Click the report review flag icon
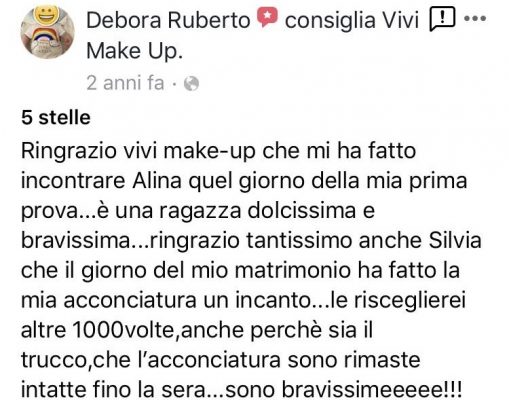The image size is (509, 400). click(x=442, y=19)
